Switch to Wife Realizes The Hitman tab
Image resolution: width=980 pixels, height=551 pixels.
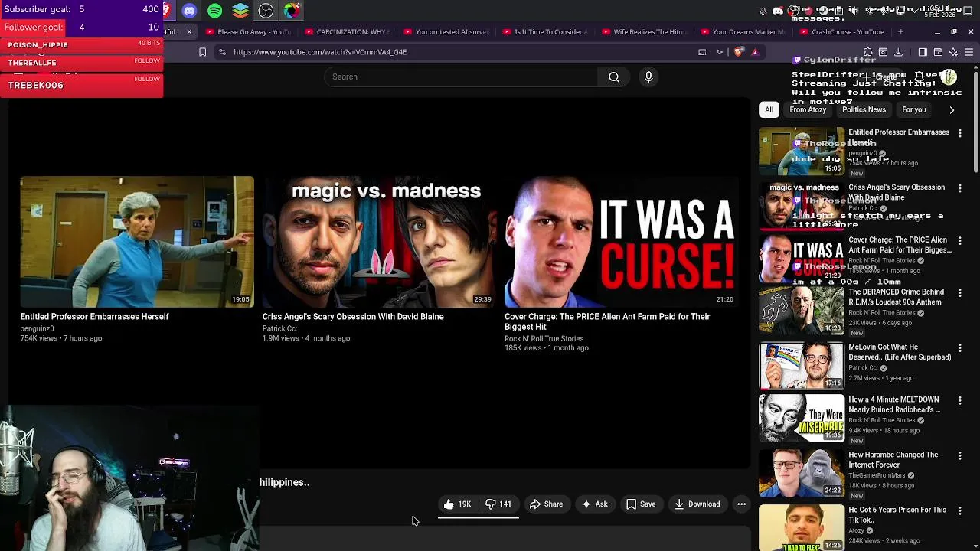pos(645,32)
